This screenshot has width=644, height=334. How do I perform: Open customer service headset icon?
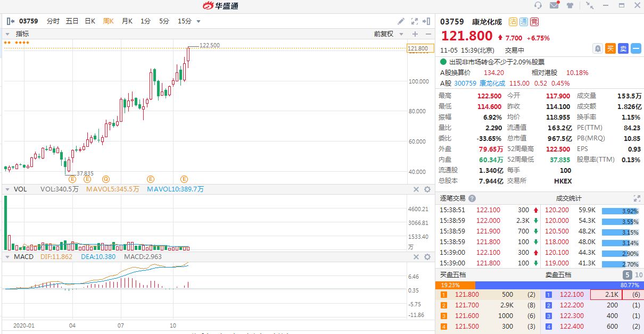click(538, 5)
